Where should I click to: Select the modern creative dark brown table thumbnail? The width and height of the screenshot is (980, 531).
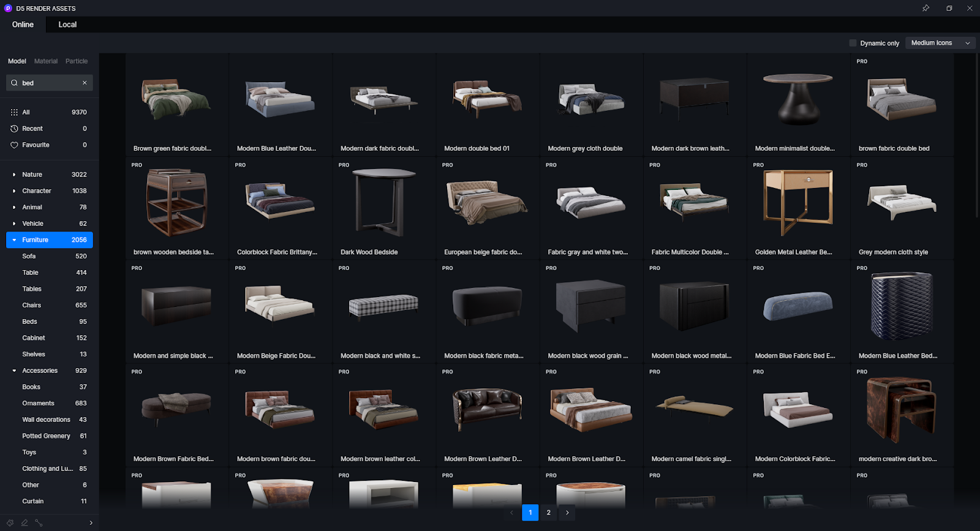click(902, 410)
